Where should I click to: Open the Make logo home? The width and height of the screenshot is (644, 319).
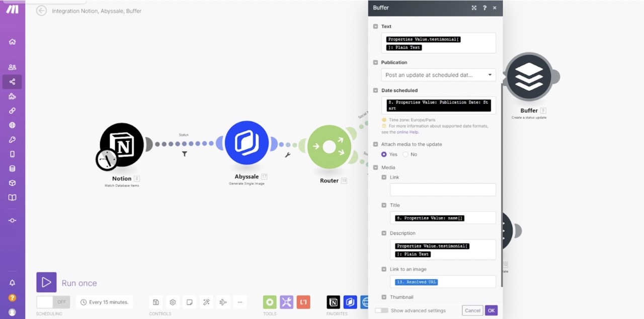pos(12,10)
